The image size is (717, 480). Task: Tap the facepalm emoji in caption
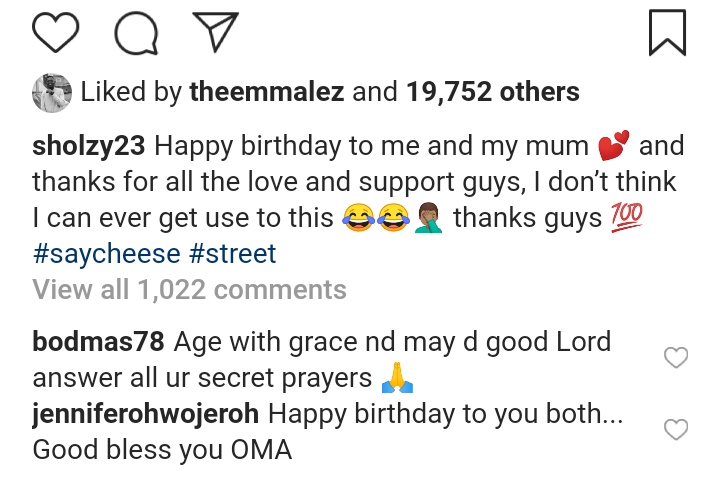426,219
